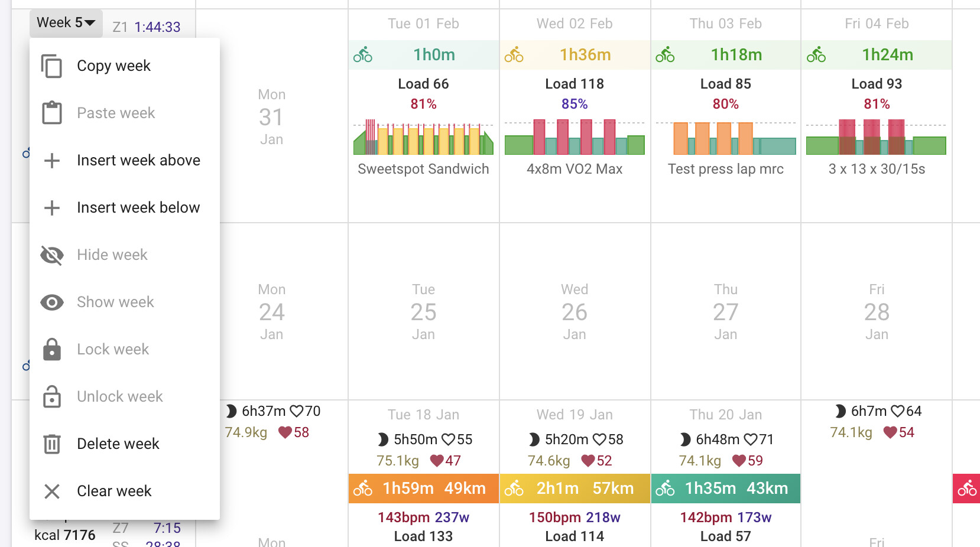Click the Test press lap mrc interval chart
Viewport: 980px width, 547px height.
pyautogui.click(x=726, y=138)
